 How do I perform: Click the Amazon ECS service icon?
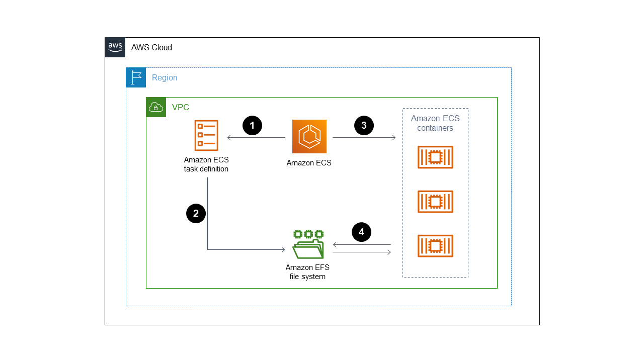309,136
